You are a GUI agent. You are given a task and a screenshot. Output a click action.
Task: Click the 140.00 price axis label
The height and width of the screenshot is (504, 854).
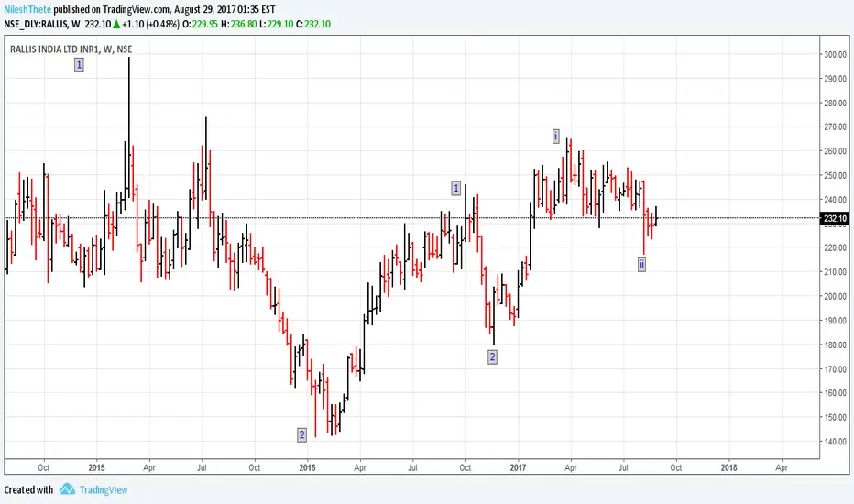tap(836, 442)
